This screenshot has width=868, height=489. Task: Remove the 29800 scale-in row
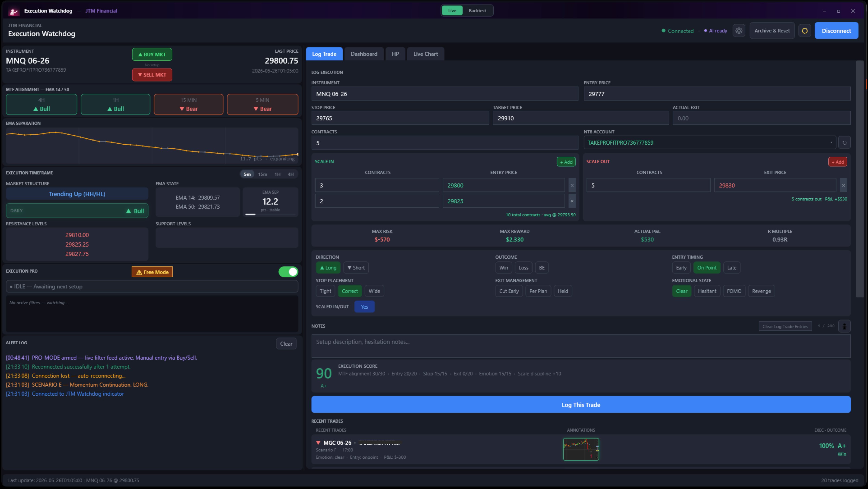coord(572,185)
